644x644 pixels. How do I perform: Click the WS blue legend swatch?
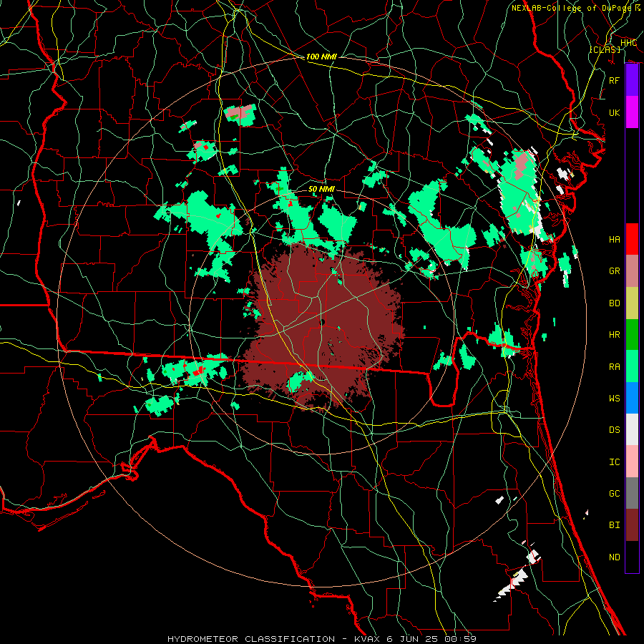(632, 398)
